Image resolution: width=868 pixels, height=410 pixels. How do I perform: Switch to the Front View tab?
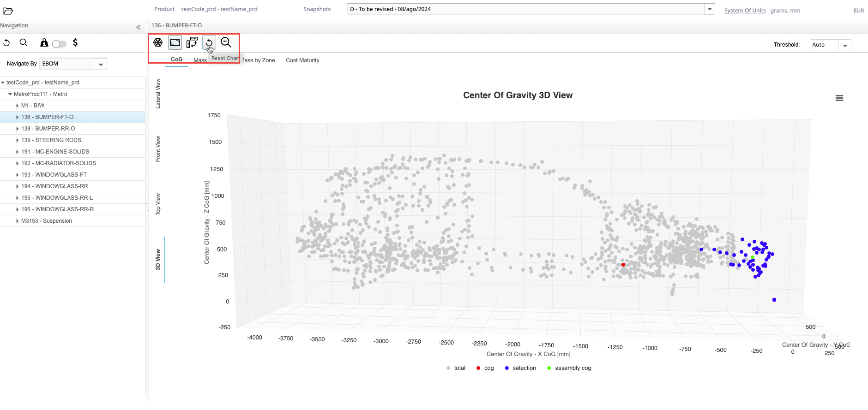[158, 149]
